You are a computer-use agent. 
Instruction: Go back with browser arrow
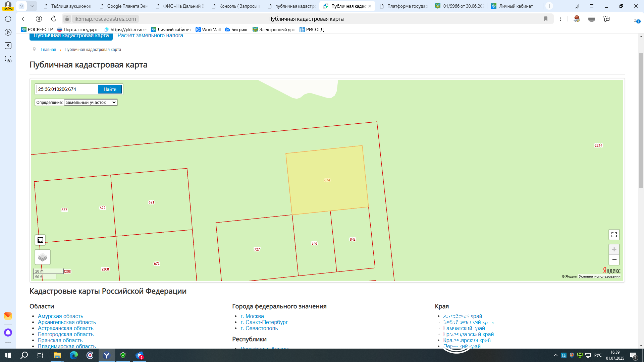pyautogui.click(x=24, y=19)
